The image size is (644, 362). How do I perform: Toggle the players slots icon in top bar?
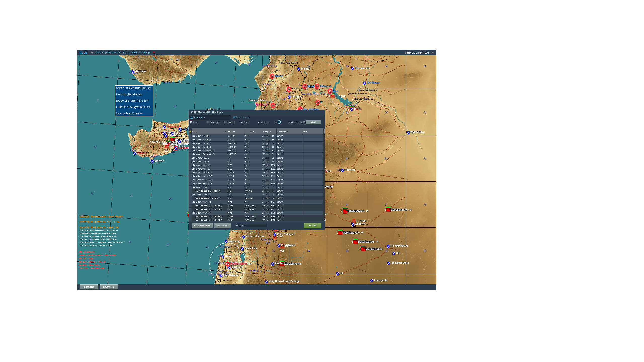tap(86, 53)
